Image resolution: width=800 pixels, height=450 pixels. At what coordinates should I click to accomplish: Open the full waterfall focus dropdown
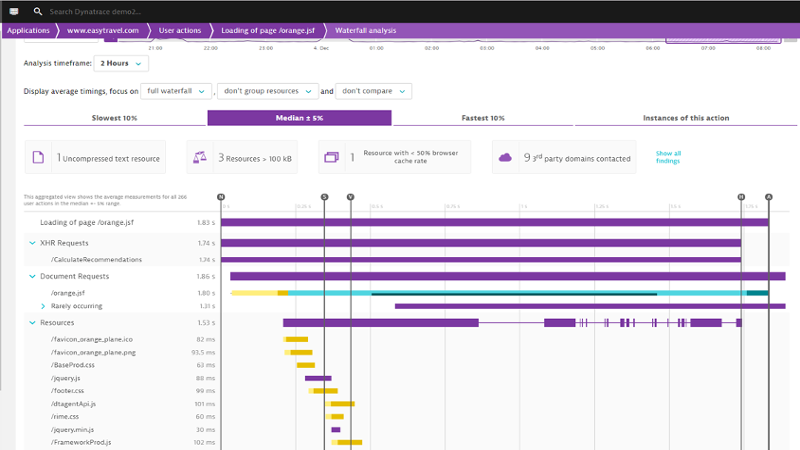coord(176,91)
